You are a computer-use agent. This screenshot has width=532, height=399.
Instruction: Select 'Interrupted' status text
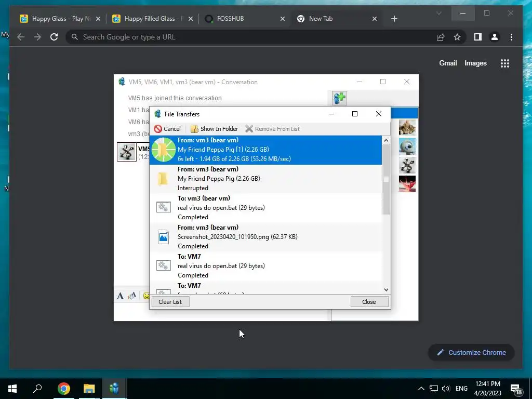point(193,188)
